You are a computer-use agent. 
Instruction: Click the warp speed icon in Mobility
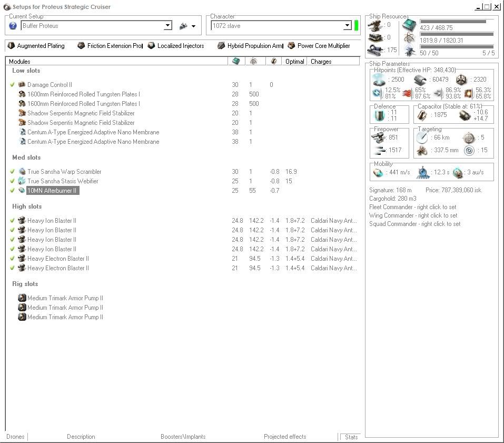[x=458, y=172]
